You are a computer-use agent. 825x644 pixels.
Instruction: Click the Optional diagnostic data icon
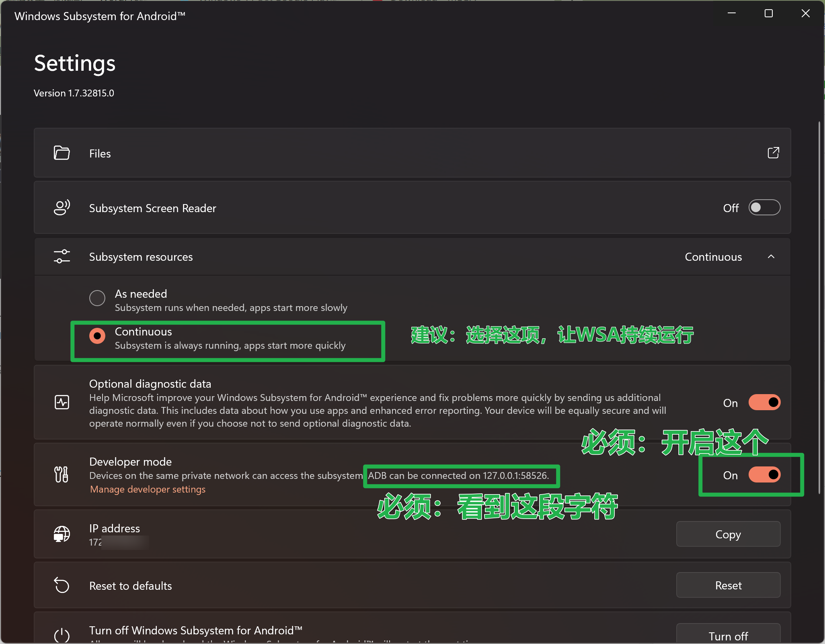(x=62, y=402)
